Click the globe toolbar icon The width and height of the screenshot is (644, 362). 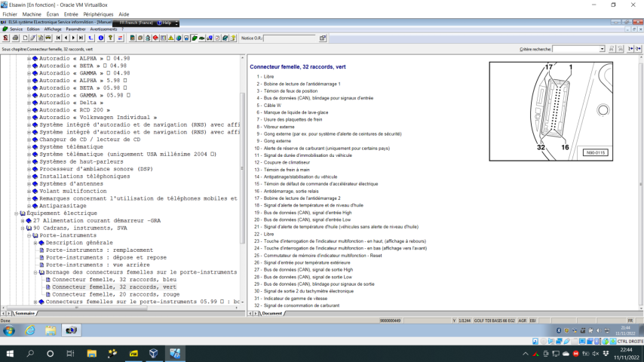[179, 38]
